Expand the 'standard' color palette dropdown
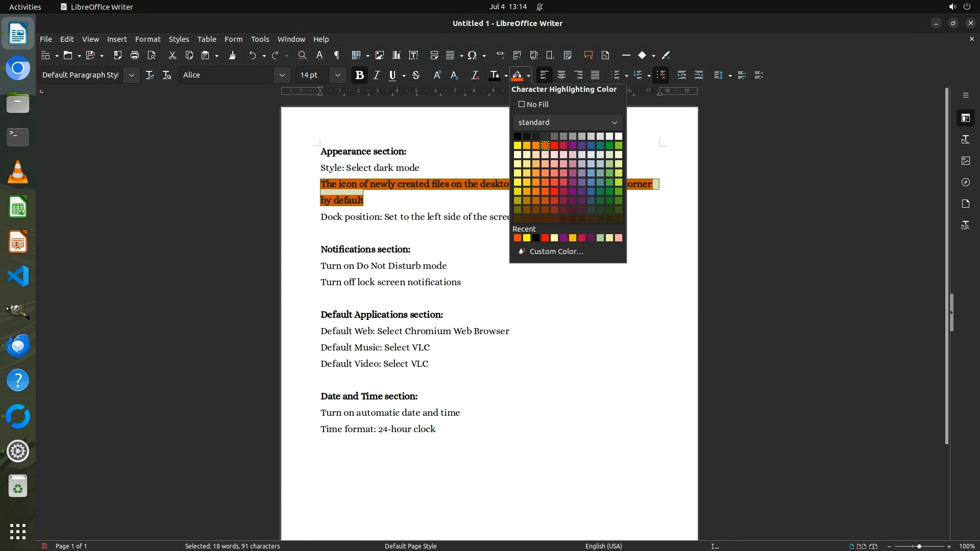 pos(614,122)
